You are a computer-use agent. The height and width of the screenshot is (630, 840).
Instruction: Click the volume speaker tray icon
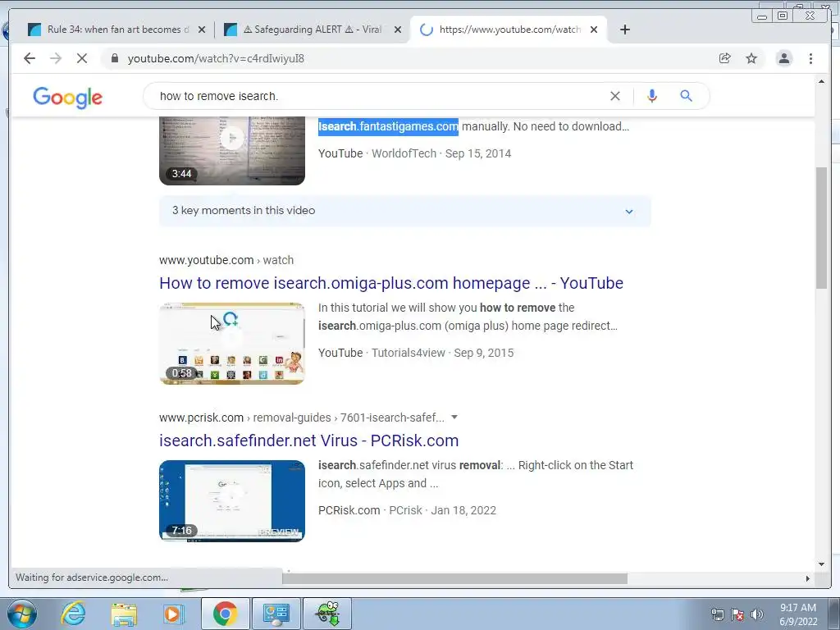coord(756,614)
